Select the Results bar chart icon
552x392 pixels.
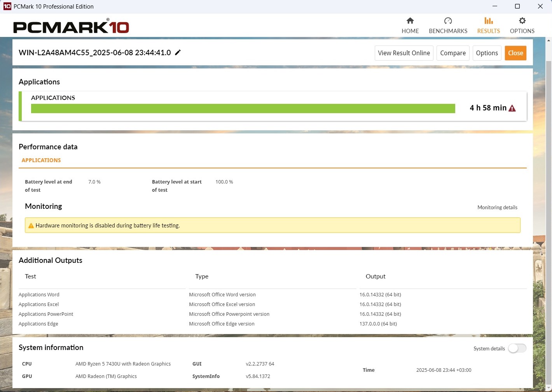pos(489,21)
